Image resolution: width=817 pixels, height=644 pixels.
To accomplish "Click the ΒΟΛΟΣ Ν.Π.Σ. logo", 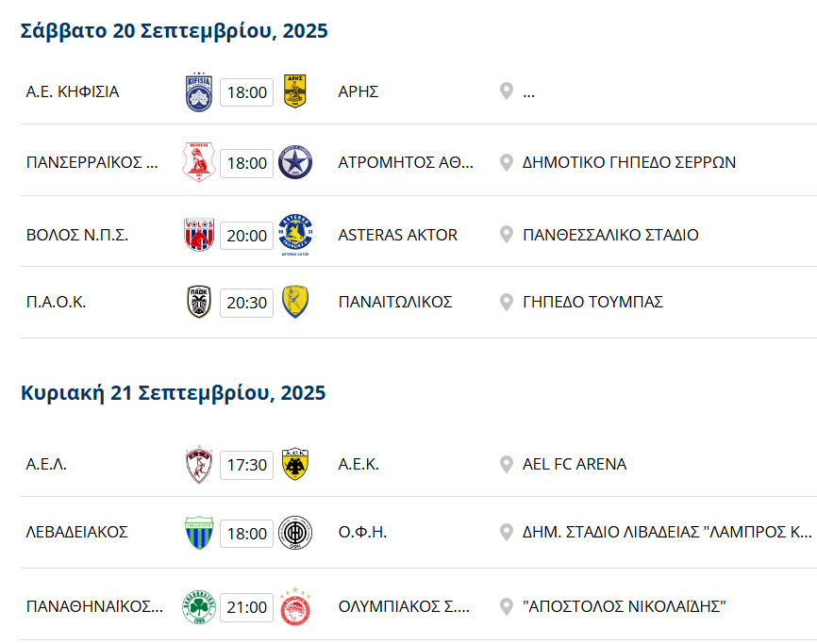I will tap(199, 235).
